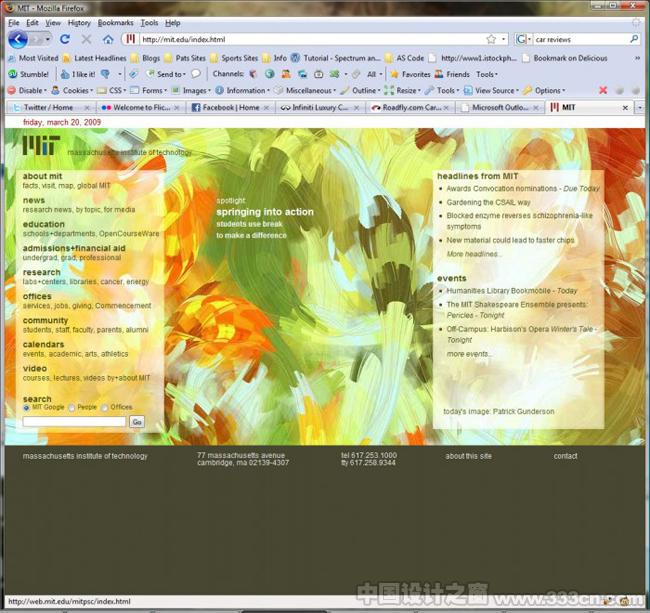Image resolution: width=650 pixels, height=613 pixels.
Task: Expand the CSS developer menu
Action: tap(111, 90)
